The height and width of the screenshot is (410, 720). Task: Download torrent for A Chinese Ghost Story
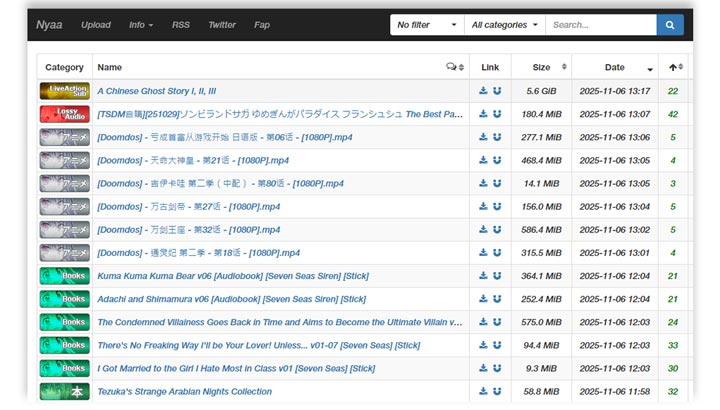tap(483, 90)
